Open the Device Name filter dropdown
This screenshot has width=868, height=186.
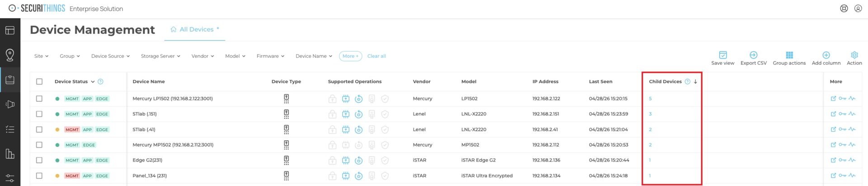pos(314,56)
